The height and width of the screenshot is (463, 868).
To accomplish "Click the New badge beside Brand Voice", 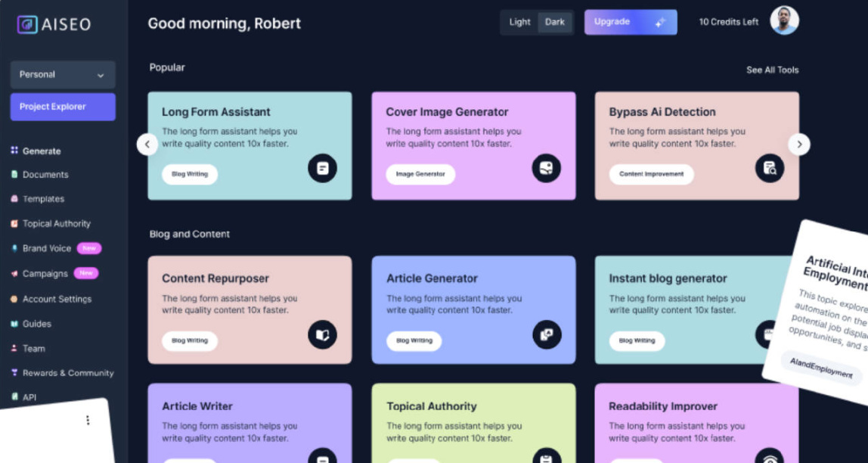I will [89, 249].
